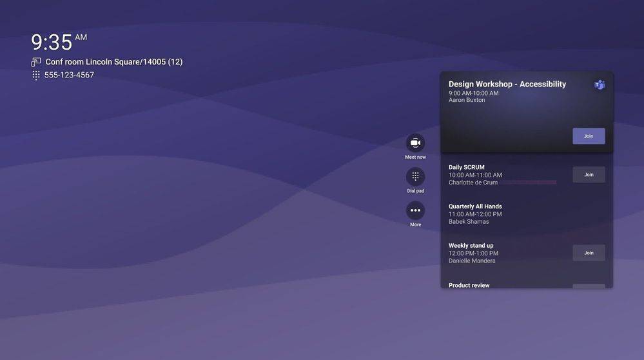
Task: Click the room phone number 555-123-4567
Action: pos(69,75)
